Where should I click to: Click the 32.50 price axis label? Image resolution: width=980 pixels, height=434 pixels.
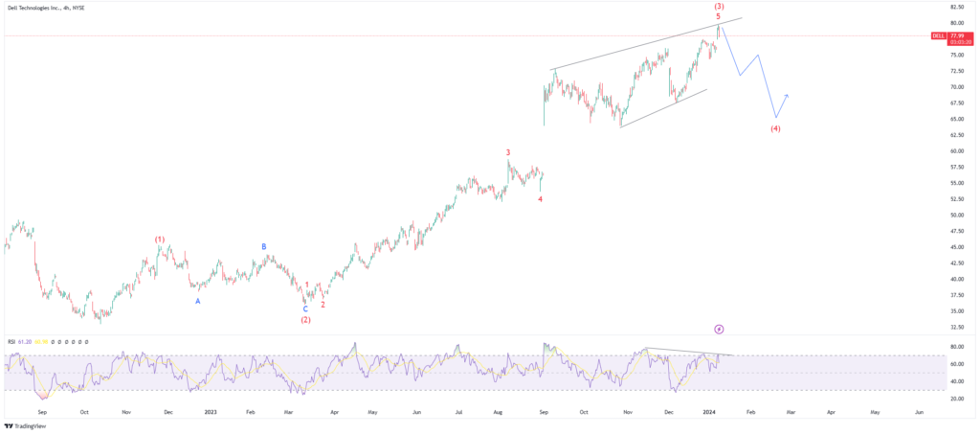coord(956,327)
